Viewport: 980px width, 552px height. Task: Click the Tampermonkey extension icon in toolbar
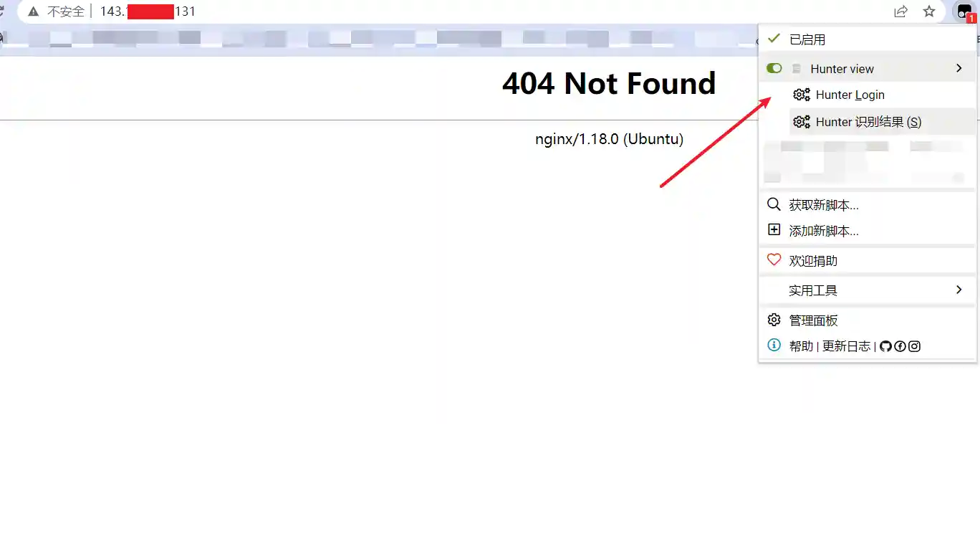(x=964, y=11)
